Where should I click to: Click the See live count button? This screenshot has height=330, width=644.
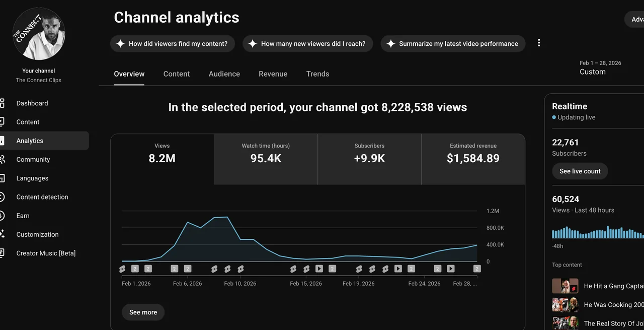[x=580, y=171]
